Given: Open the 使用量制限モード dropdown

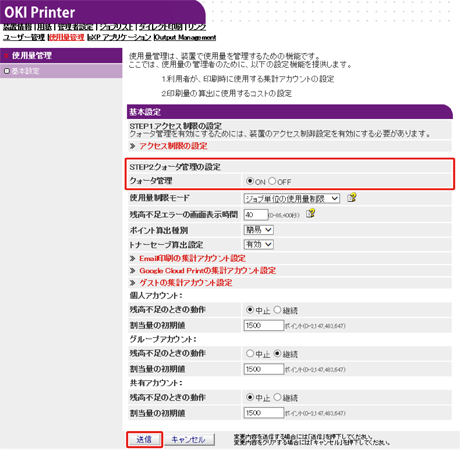Looking at the screenshot, I should click(x=292, y=199).
